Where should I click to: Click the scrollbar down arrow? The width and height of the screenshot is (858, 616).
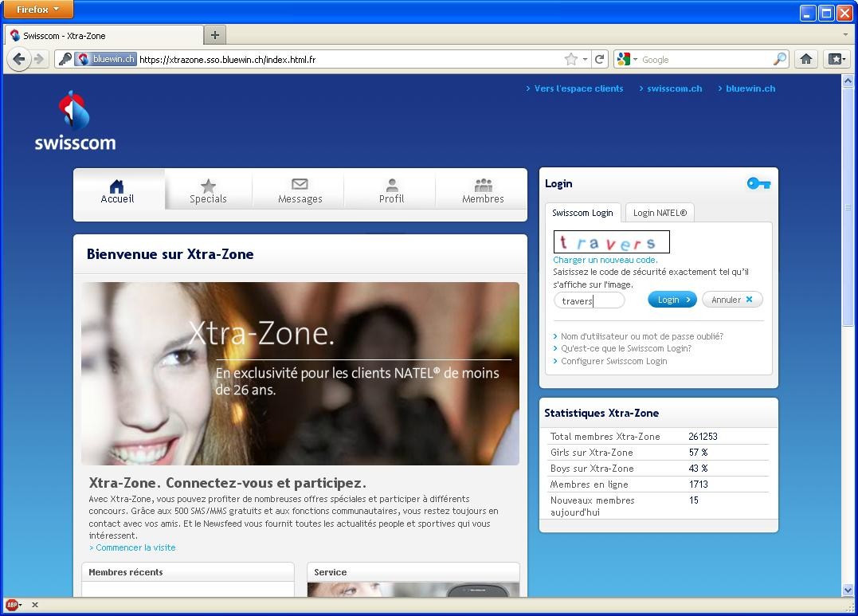coord(846,590)
